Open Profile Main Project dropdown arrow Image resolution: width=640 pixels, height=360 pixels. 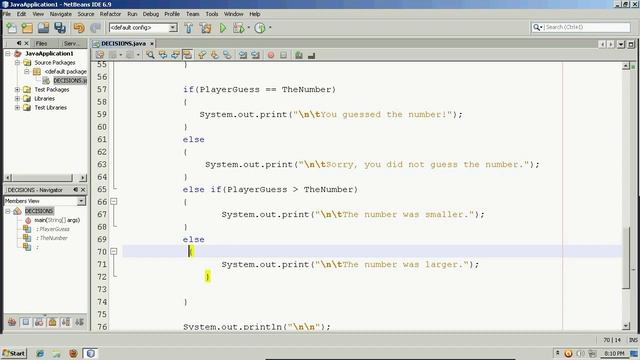[x=270, y=28]
